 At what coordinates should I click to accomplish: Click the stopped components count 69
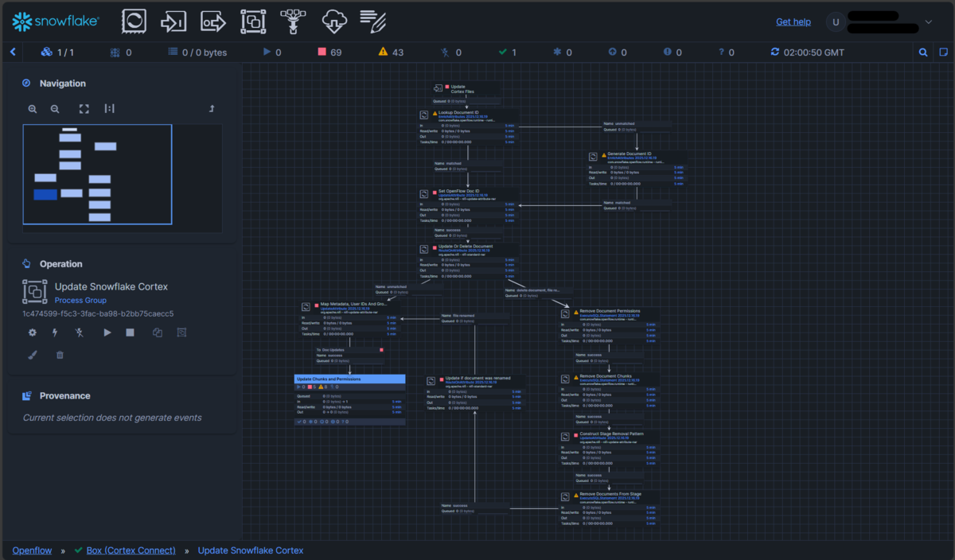tap(330, 52)
